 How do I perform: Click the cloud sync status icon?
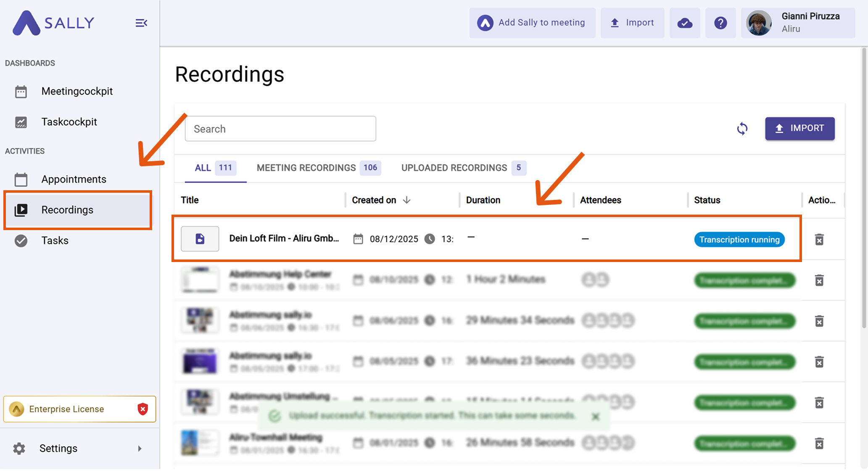click(685, 23)
